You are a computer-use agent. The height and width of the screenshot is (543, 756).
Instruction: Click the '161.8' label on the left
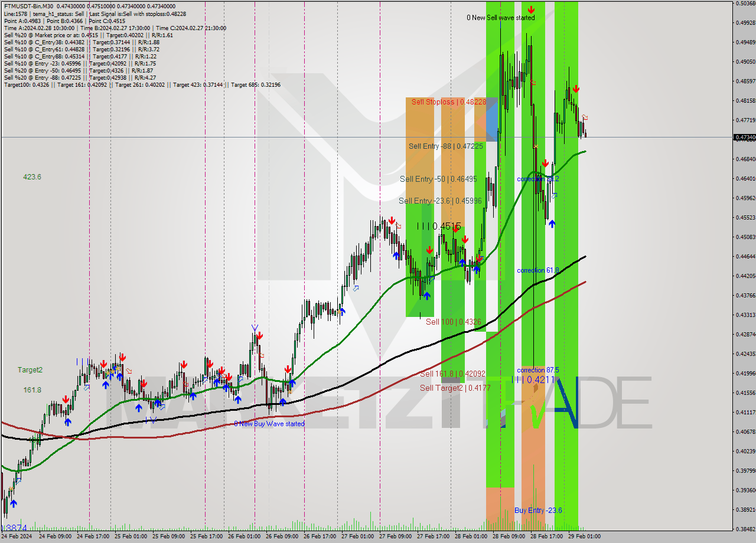[32, 390]
